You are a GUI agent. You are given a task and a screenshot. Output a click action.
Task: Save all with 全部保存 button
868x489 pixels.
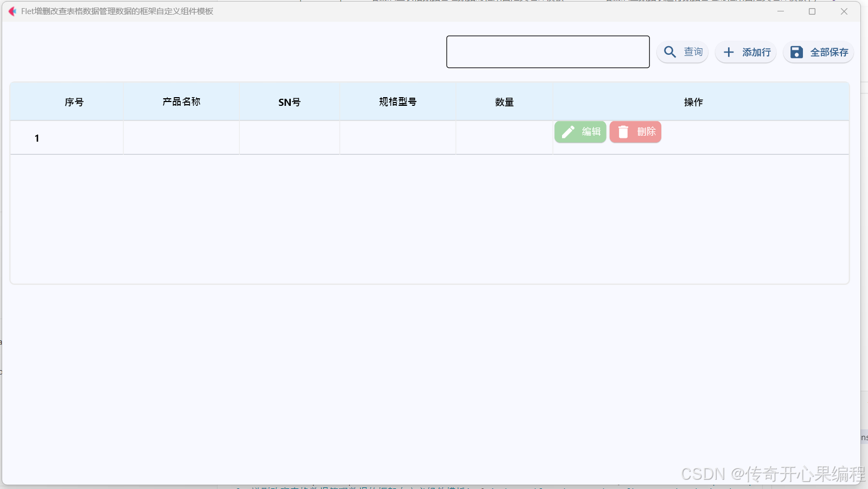[818, 52]
